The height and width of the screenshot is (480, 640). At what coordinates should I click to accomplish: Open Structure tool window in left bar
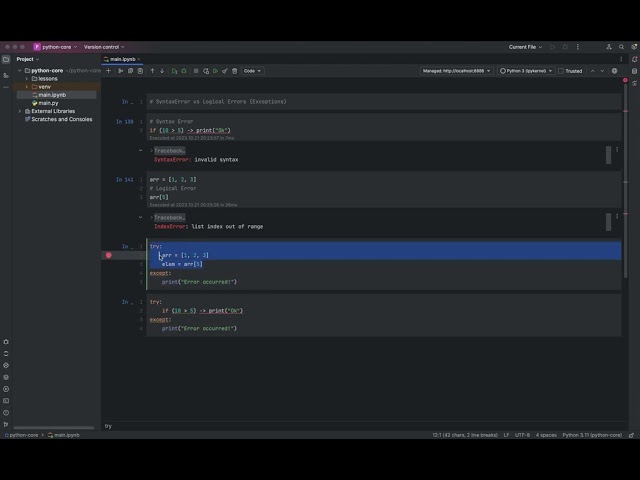pos(6,75)
